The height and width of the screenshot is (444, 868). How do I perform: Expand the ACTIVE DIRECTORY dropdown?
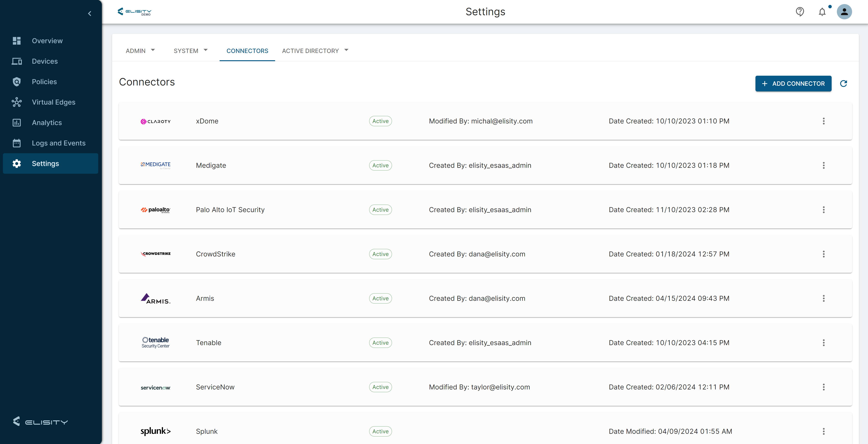(x=315, y=50)
